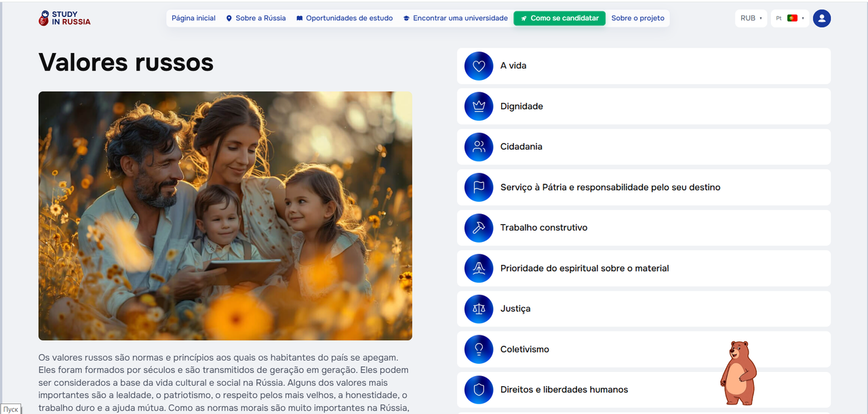Expand the Pt language selector
This screenshot has width=868, height=414.
pyautogui.click(x=790, y=18)
